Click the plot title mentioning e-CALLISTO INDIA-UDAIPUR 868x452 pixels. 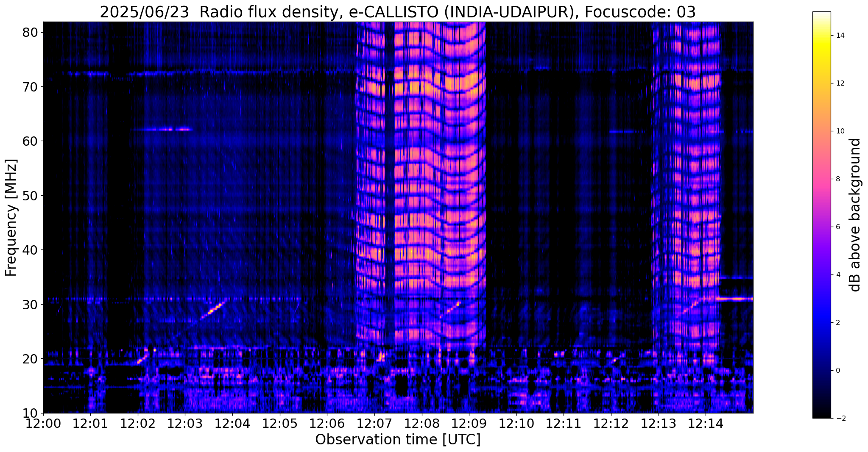[398, 12]
